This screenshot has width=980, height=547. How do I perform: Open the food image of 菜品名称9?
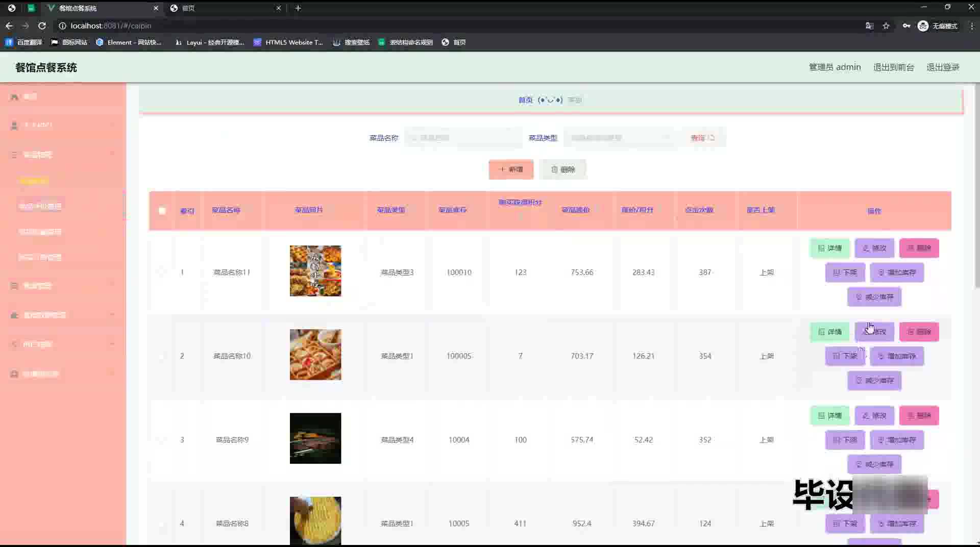(315, 438)
